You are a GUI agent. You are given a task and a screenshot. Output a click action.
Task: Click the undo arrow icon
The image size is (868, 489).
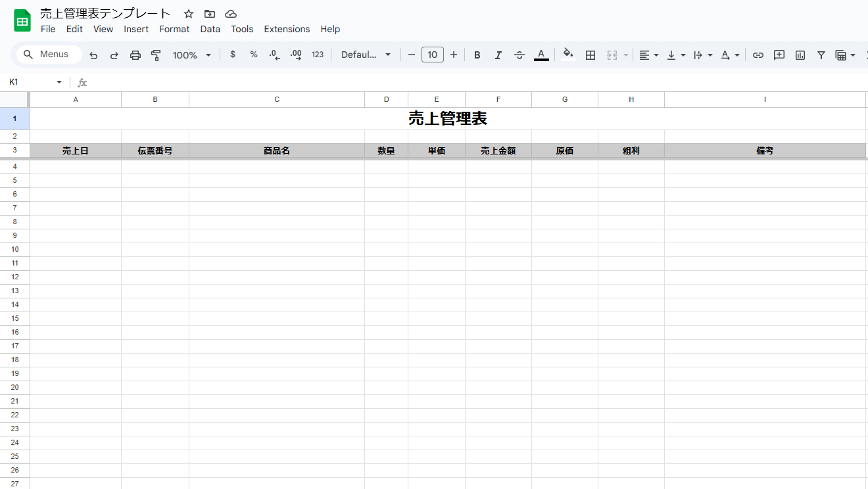pos(93,55)
